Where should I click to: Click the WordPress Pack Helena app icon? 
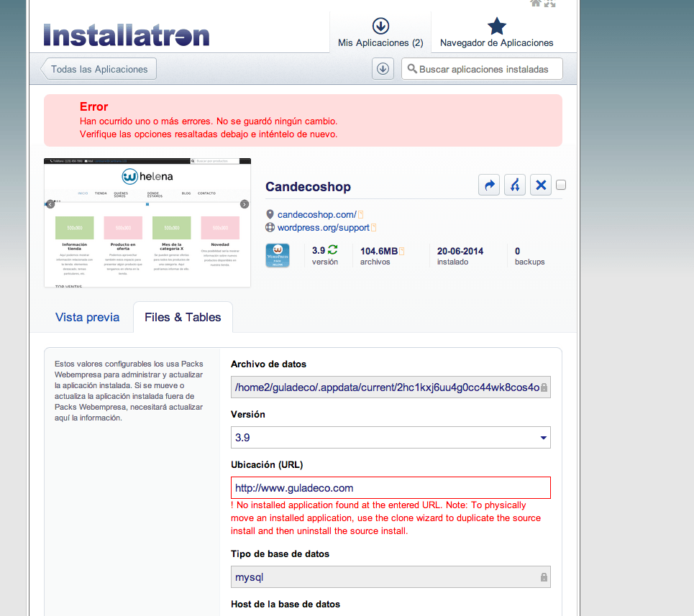tap(278, 256)
